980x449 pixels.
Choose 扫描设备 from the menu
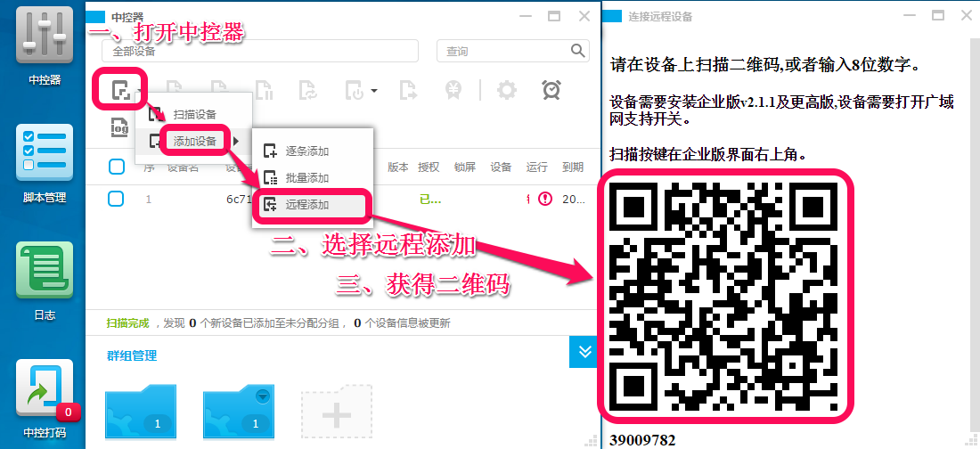pyautogui.click(x=193, y=114)
